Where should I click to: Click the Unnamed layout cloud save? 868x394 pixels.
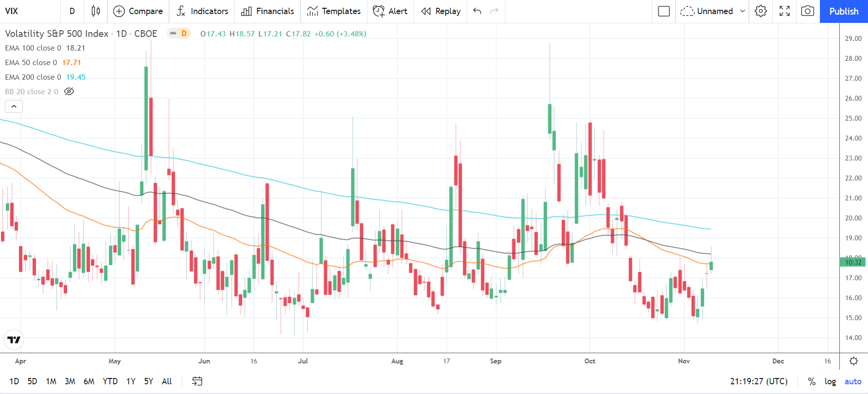(x=707, y=11)
